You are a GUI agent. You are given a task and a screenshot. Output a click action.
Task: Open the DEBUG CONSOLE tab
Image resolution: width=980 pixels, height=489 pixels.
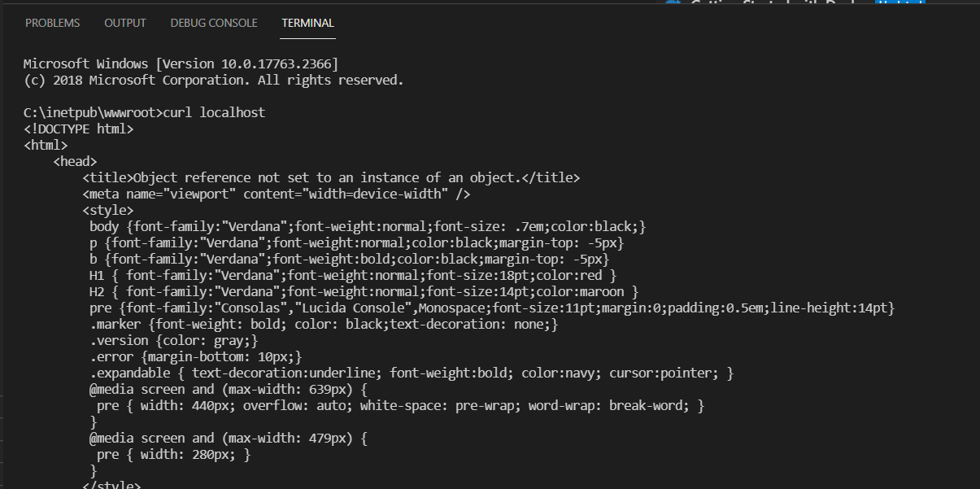pyautogui.click(x=213, y=23)
